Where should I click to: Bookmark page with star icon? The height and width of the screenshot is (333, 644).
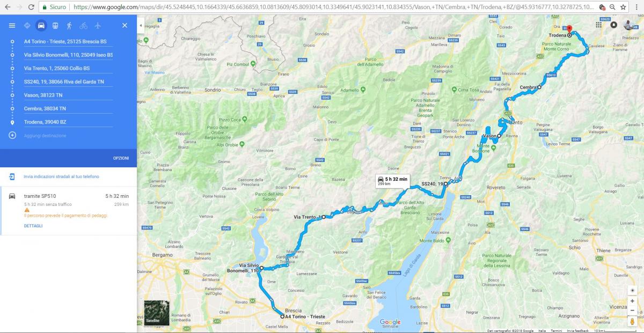[623, 7]
